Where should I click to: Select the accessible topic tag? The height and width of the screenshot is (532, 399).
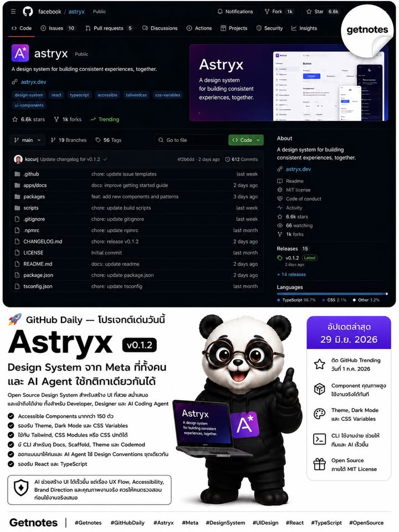pos(107,95)
